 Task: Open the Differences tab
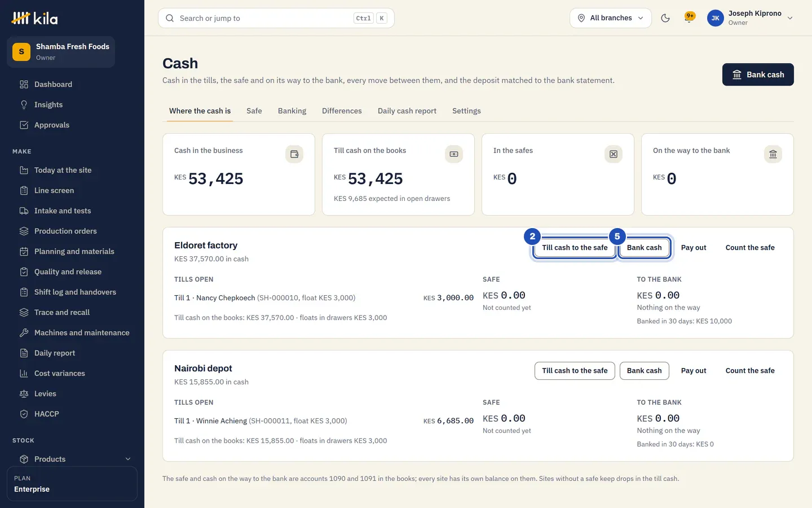pos(342,111)
